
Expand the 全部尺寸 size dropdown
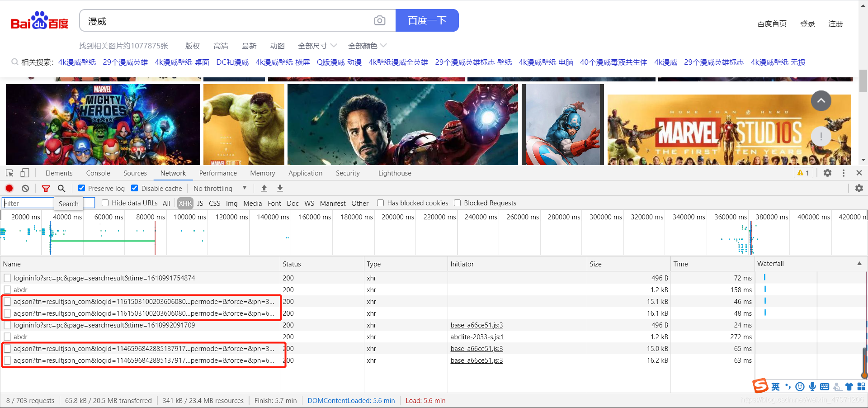pyautogui.click(x=317, y=46)
